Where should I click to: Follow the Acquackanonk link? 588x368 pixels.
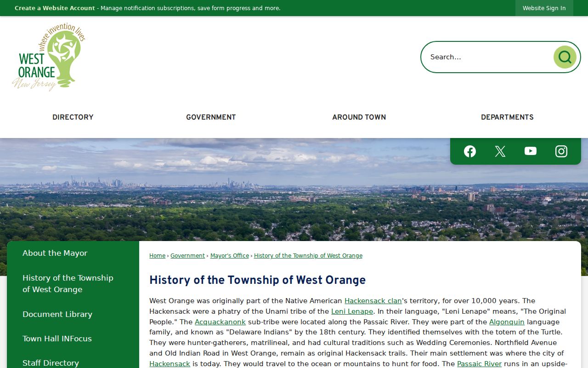[220, 322]
